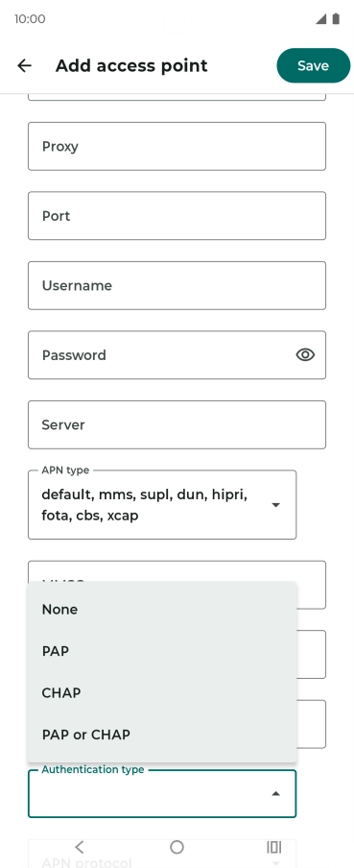Focus the Proxy input field
Screen dimensions: 354x868
[x=177, y=146]
